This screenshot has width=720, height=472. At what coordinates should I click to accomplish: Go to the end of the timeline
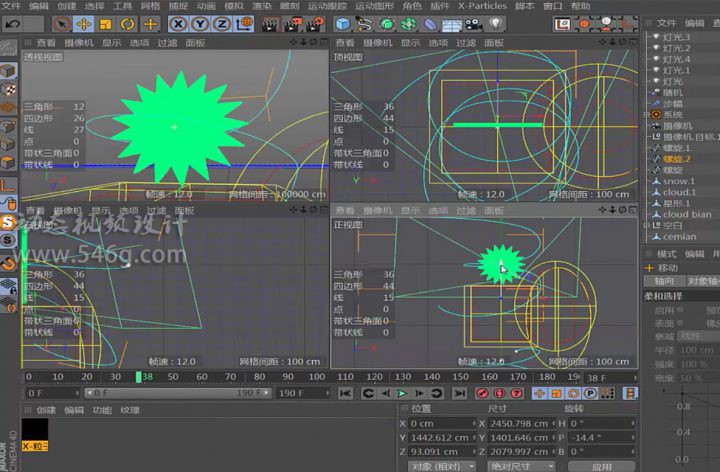459,393
